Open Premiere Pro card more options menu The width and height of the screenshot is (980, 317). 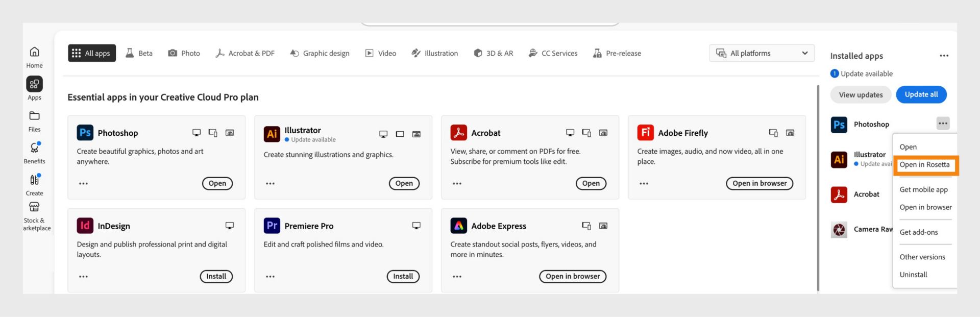click(270, 276)
